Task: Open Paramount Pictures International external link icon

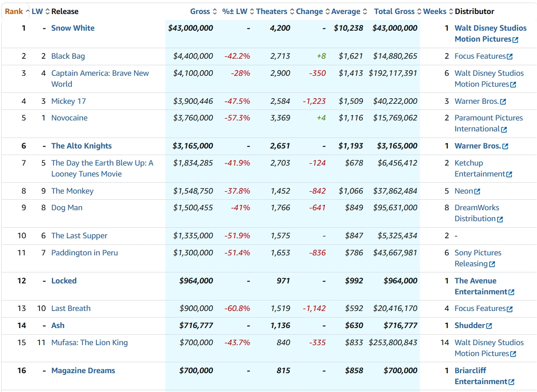Action: (x=504, y=130)
